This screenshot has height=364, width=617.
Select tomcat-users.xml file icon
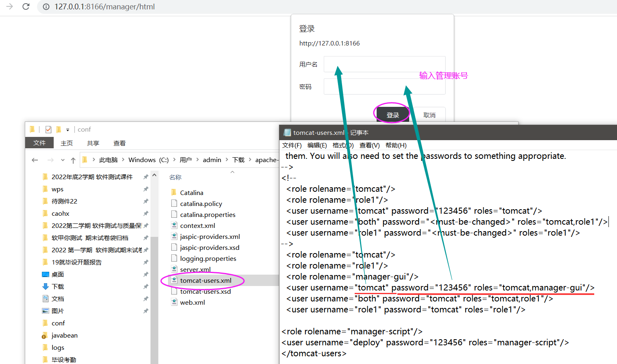point(174,280)
